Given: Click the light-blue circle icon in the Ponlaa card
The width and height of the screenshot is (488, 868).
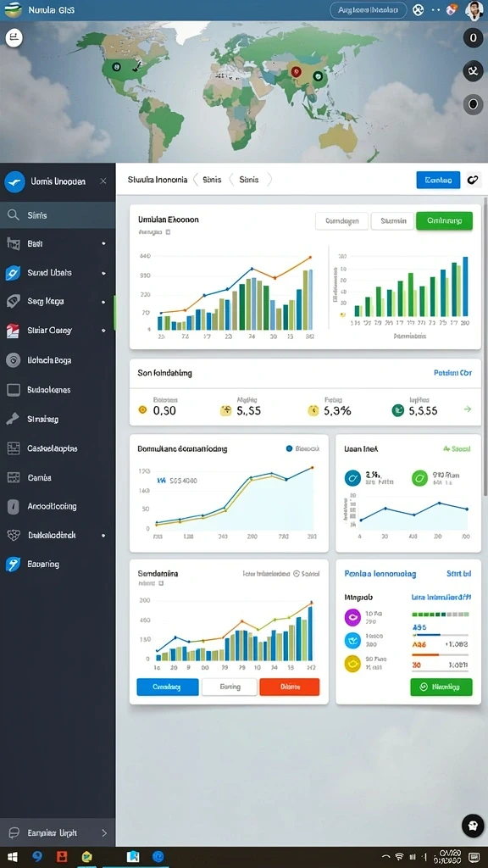Looking at the screenshot, I should click(352, 641).
